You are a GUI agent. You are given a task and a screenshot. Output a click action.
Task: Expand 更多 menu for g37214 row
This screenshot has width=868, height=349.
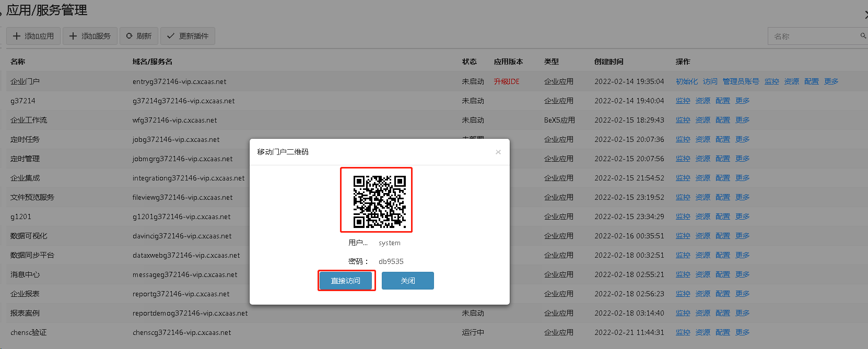(743, 101)
